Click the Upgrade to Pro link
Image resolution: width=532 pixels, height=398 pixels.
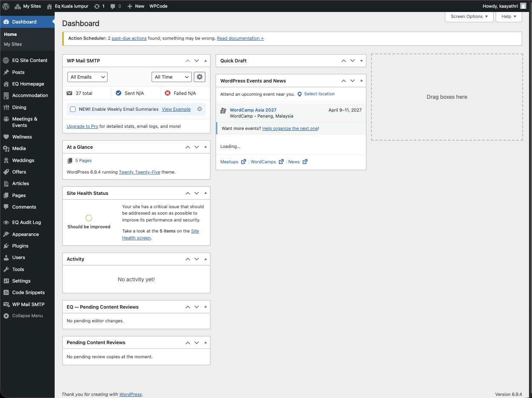click(x=82, y=126)
